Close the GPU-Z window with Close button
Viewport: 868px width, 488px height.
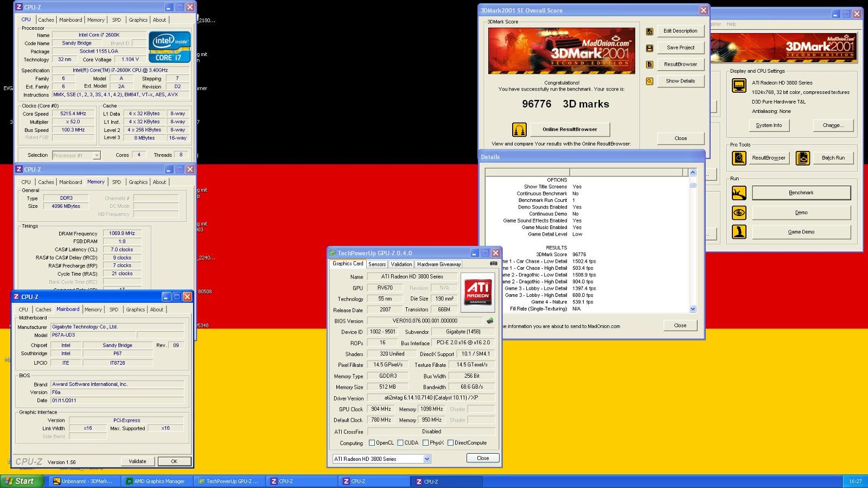(x=483, y=458)
